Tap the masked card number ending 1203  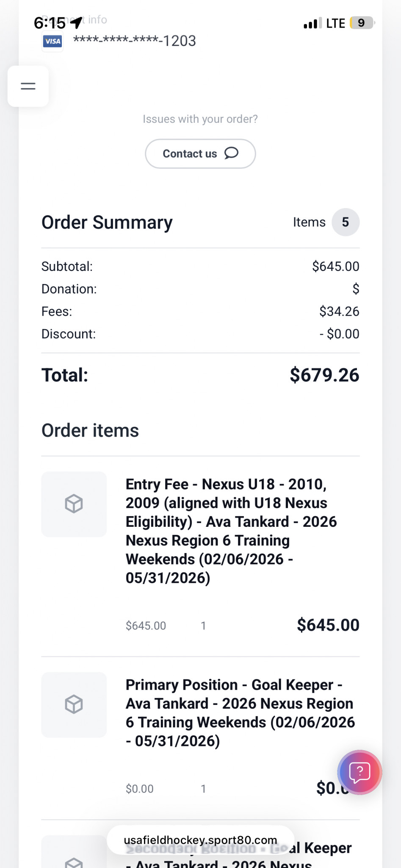135,41
